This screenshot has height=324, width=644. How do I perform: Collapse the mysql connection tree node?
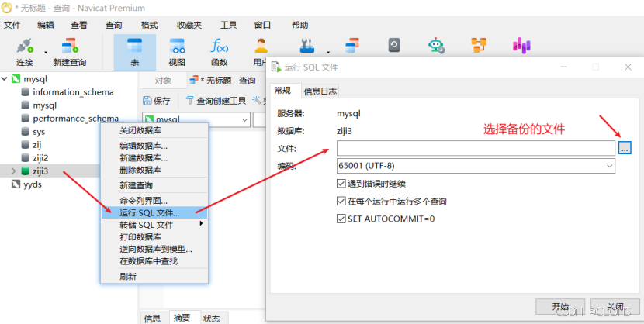tap(5, 78)
